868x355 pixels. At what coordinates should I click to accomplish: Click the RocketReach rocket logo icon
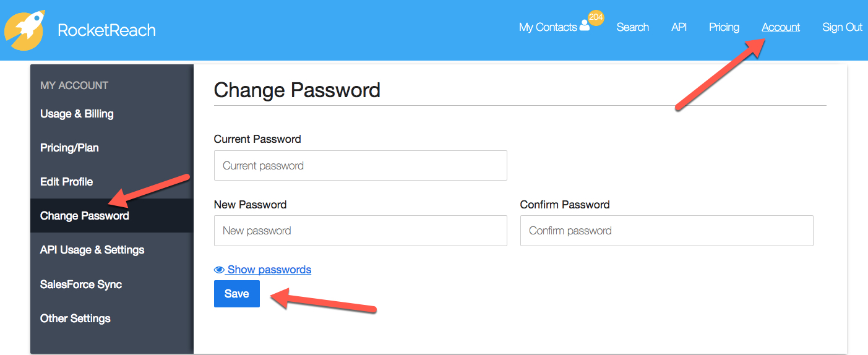click(x=25, y=30)
